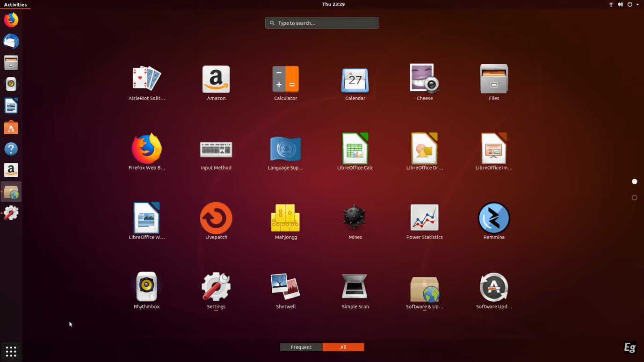Click the volume icon in top bar

pos(620,4)
